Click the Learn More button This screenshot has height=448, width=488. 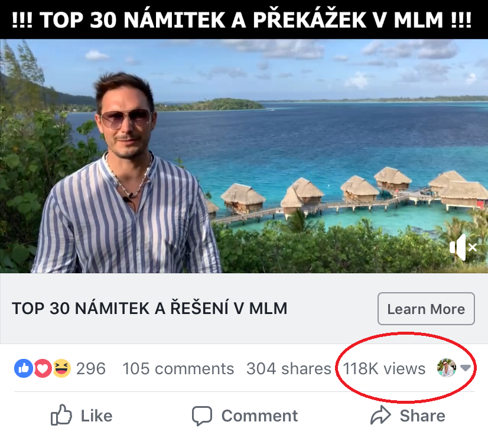coord(426,309)
